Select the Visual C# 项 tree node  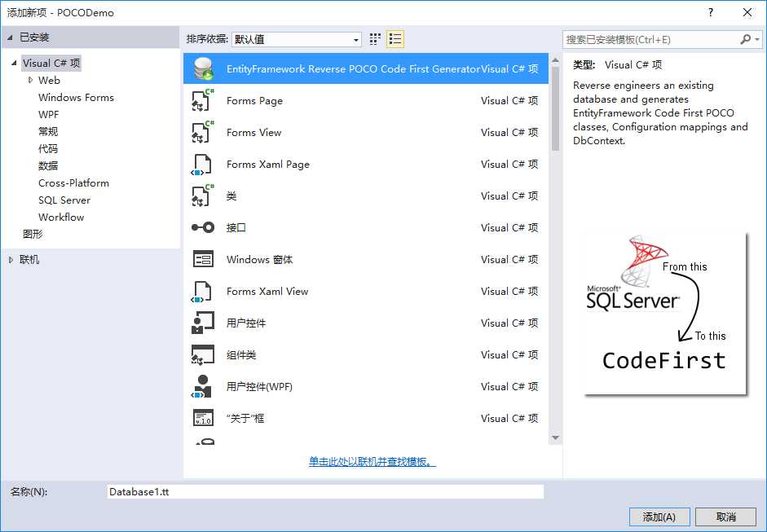coord(51,63)
